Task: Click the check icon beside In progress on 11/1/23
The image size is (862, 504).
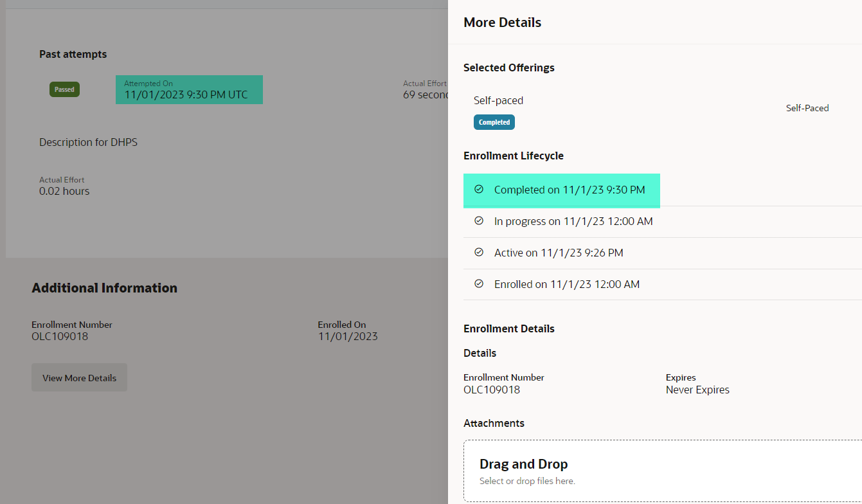Action: pos(478,221)
